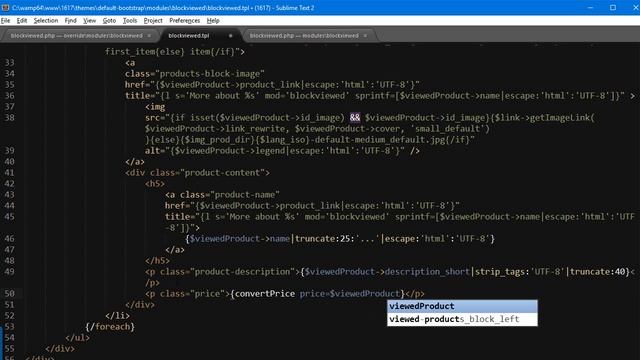Open the Selection menu
The width and height of the screenshot is (640, 360).
pos(45,20)
